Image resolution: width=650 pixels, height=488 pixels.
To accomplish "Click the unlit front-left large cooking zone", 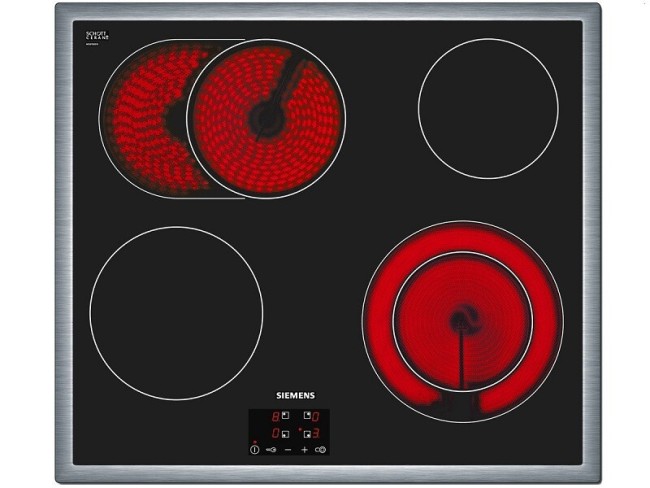I will coord(176,313).
